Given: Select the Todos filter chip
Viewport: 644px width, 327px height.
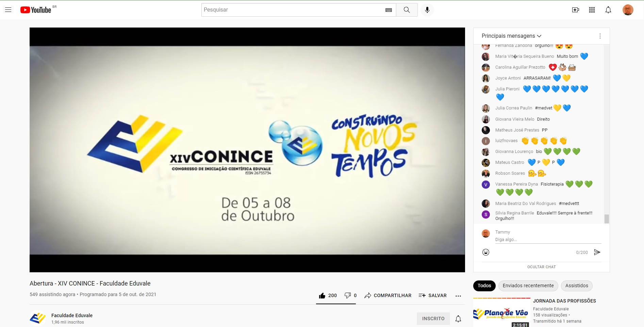Looking at the screenshot, I should pyautogui.click(x=484, y=286).
